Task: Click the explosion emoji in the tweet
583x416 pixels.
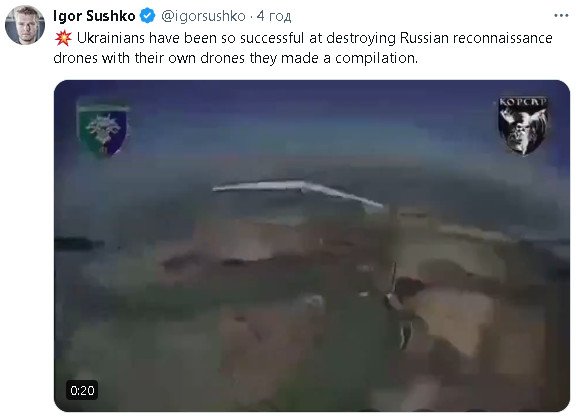Action: click(x=63, y=38)
